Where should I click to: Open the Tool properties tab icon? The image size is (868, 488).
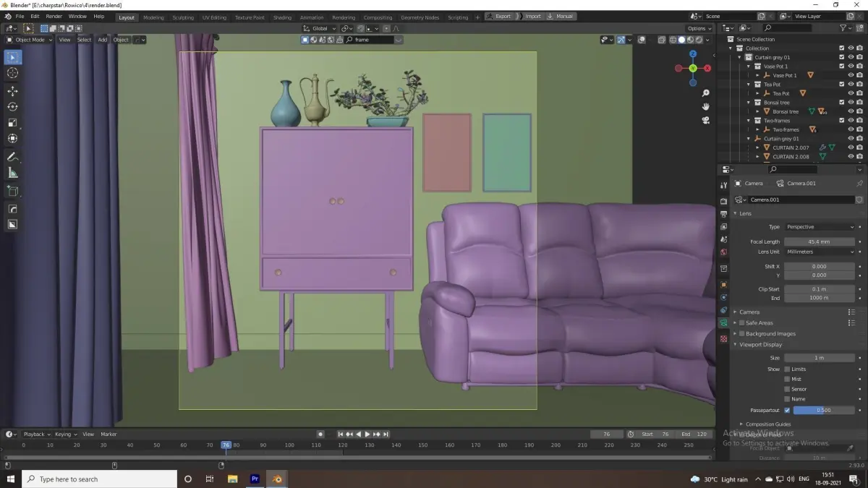tap(723, 186)
